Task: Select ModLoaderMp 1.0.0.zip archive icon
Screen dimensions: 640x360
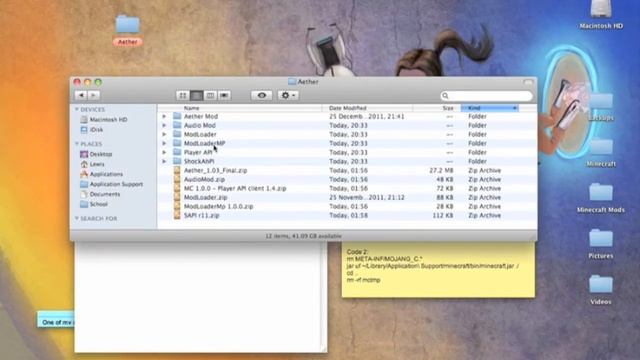Action: pyautogui.click(x=177, y=206)
